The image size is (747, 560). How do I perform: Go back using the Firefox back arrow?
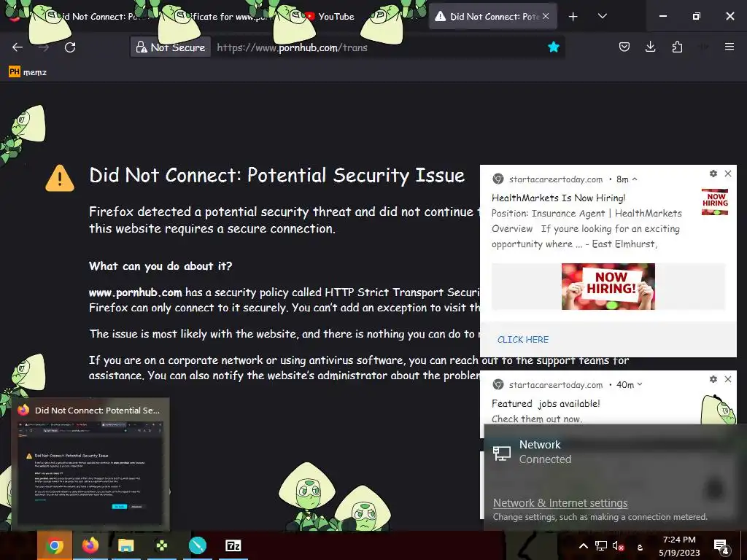pyautogui.click(x=18, y=47)
